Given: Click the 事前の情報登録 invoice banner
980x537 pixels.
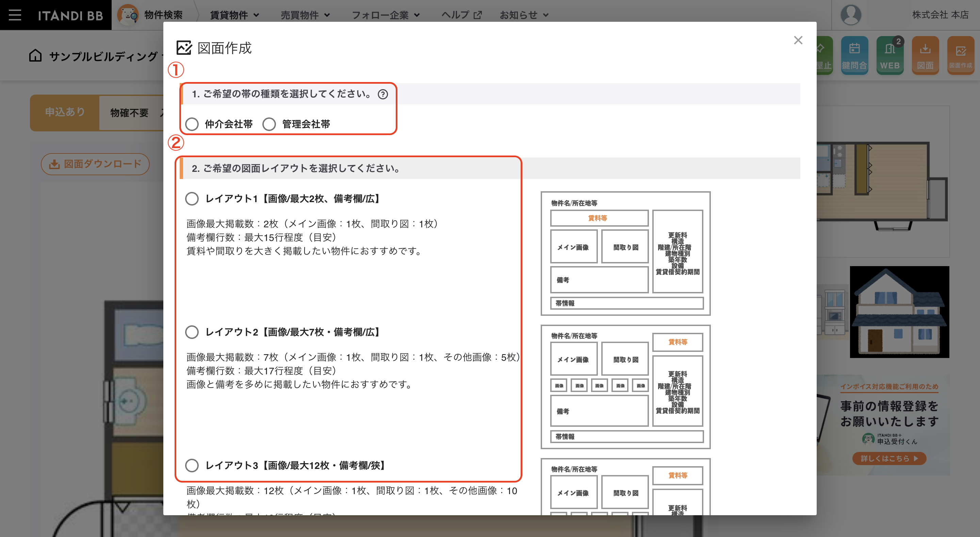Looking at the screenshot, I should point(883,425).
